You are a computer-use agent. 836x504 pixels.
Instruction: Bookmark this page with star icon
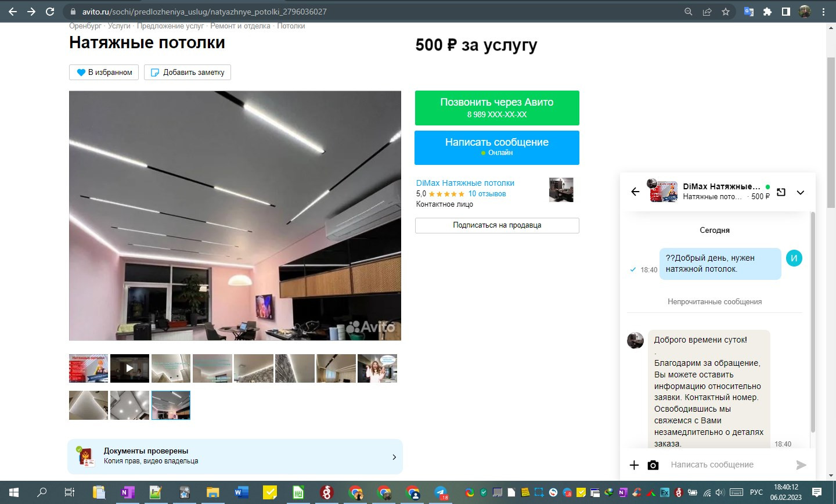pyautogui.click(x=726, y=12)
